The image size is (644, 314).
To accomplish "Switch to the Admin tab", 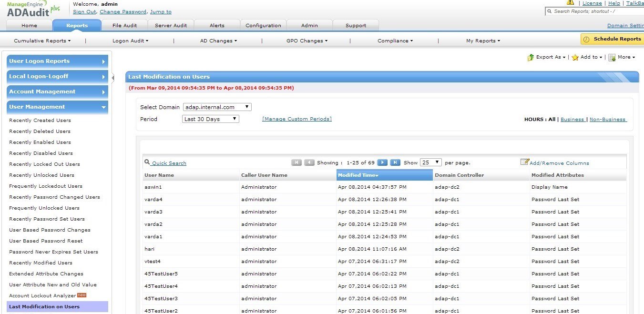I will click(x=309, y=25).
